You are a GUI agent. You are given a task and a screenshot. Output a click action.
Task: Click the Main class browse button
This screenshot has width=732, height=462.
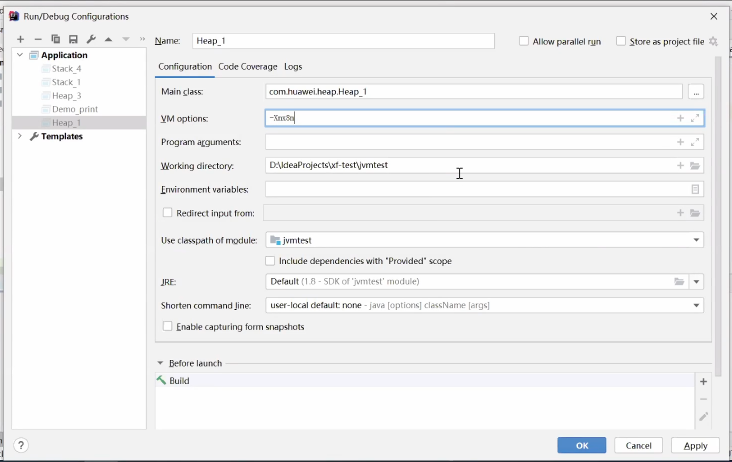(x=696, y=92)
